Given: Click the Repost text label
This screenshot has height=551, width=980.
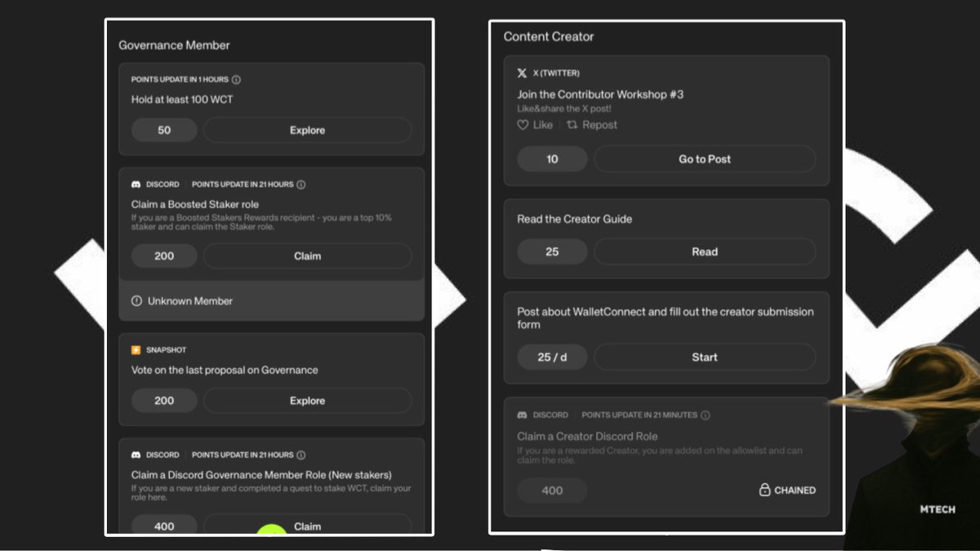Looking at the screenshot, I should click(600, 125).
